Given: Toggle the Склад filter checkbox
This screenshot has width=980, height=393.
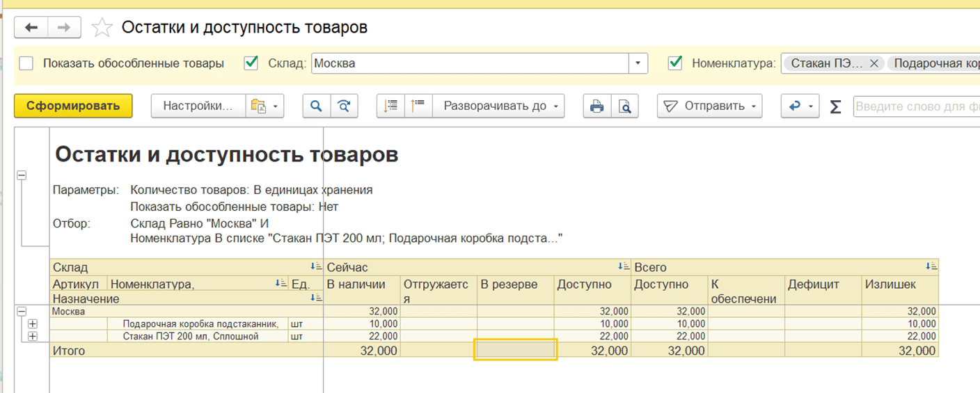Looking at the screenshot, I should click(251, 63).
